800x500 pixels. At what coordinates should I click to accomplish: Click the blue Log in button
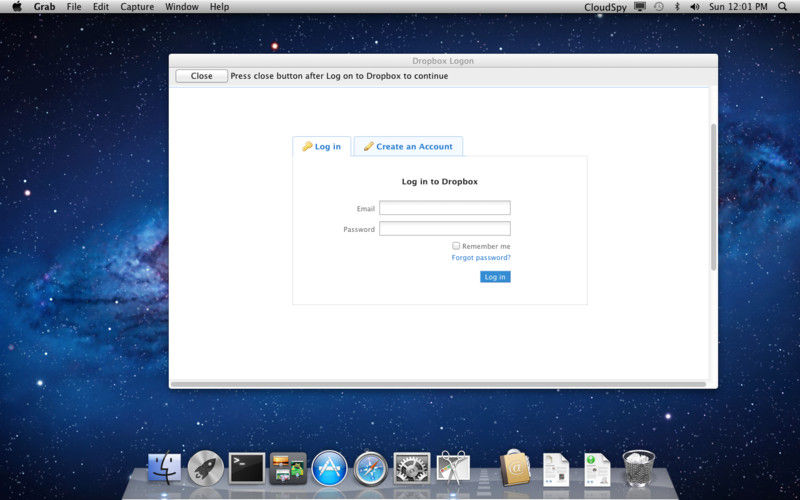point(495,277)
